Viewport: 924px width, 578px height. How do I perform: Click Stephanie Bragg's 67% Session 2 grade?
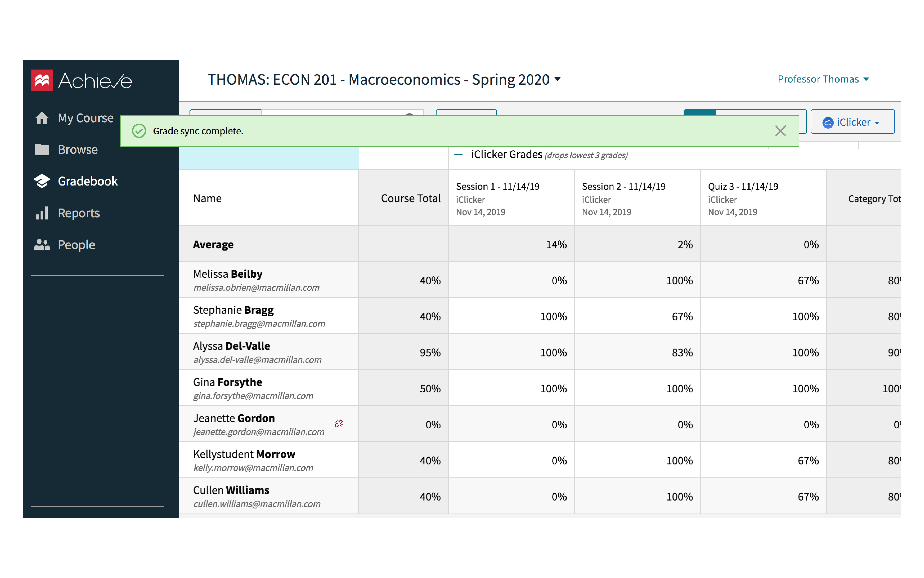click(682, 317)
